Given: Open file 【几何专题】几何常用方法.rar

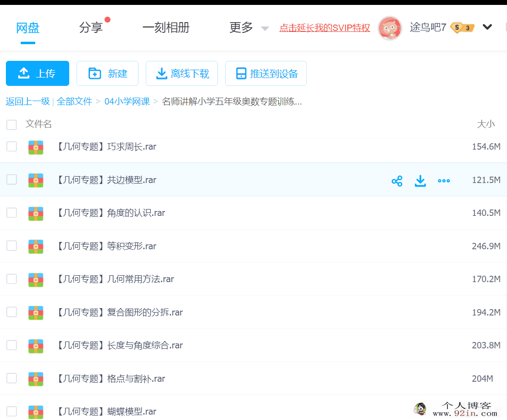Looking at the screenshot, I should pyautogui.click(x=116, y=279).
